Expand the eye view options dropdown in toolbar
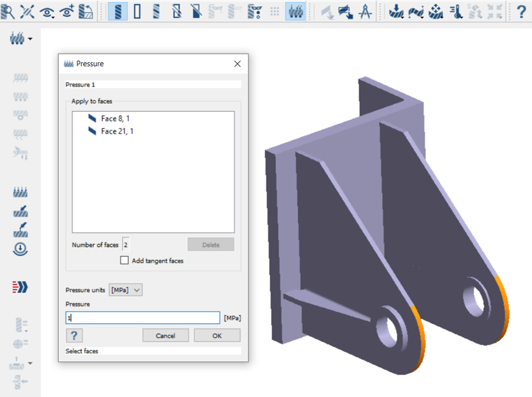The image size is (532, 397). (x=47, y=11)
